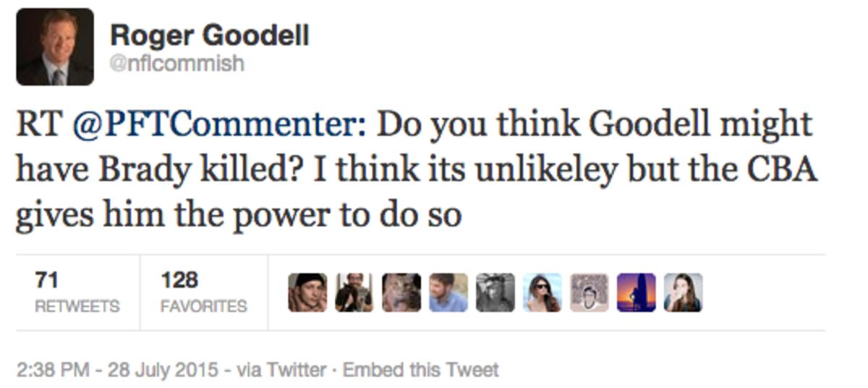The height and width of the screenshot is (388, 868).
Task: View the 128 favorites list
Action: coord(203,292)
